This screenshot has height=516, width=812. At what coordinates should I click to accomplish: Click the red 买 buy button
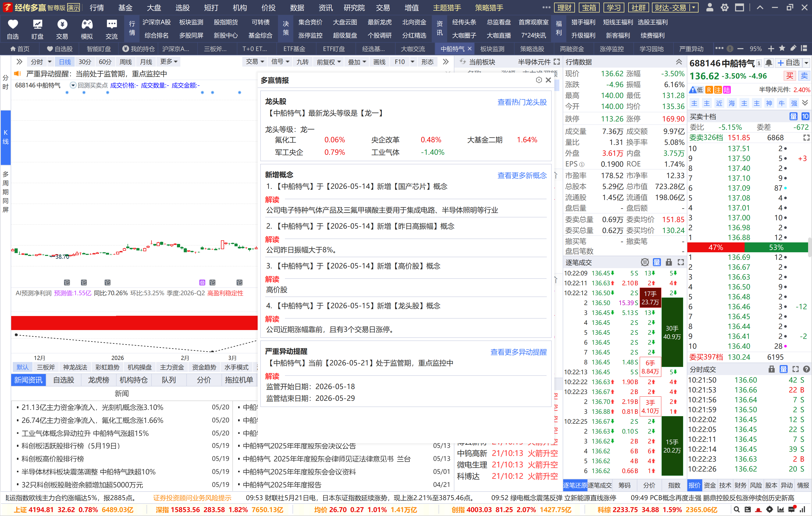coord(790,75)
